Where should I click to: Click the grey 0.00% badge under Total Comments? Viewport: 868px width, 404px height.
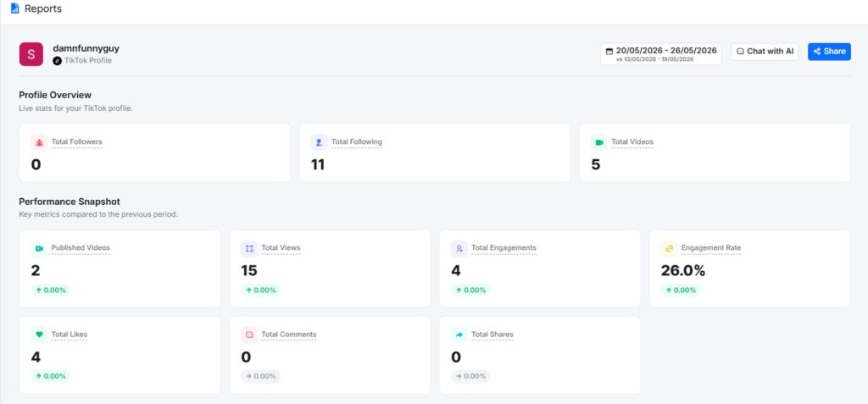tap(261, 376)
